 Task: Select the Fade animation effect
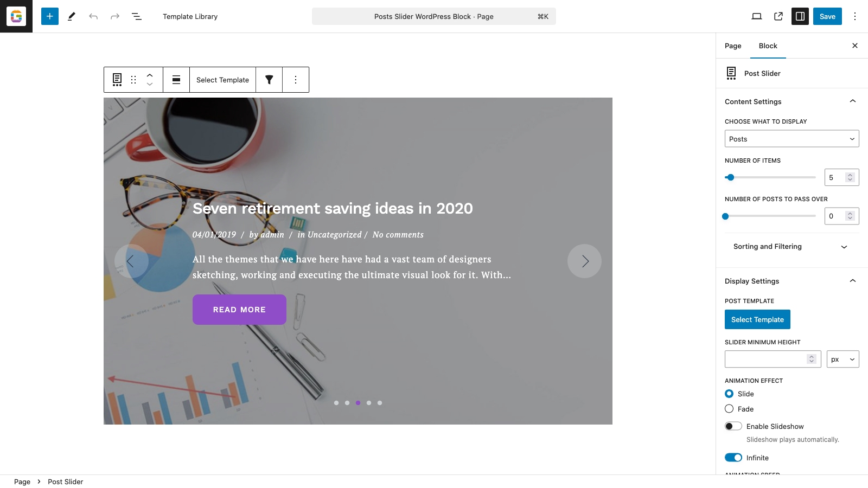pyautogui.click(x=729, y=409)
